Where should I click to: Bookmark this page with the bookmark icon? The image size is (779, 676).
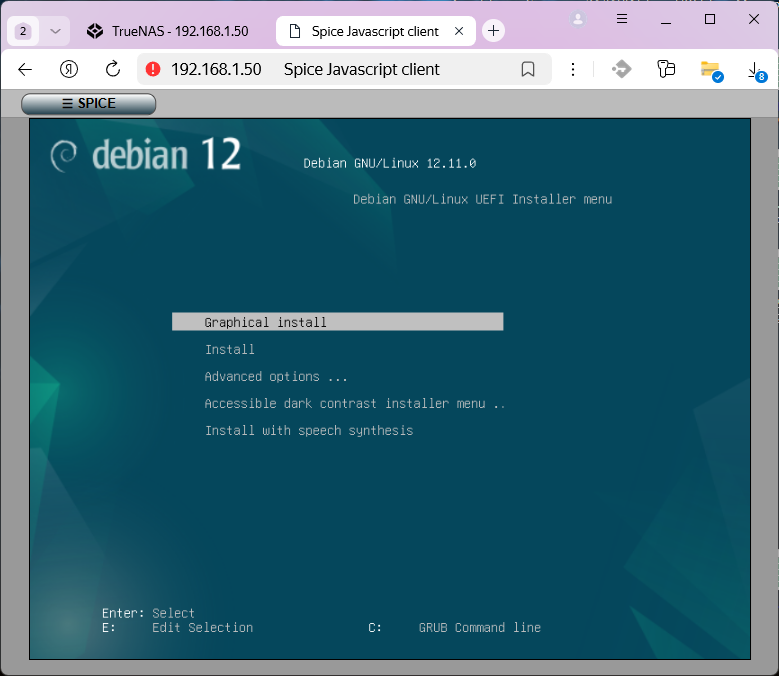(528, 69)
